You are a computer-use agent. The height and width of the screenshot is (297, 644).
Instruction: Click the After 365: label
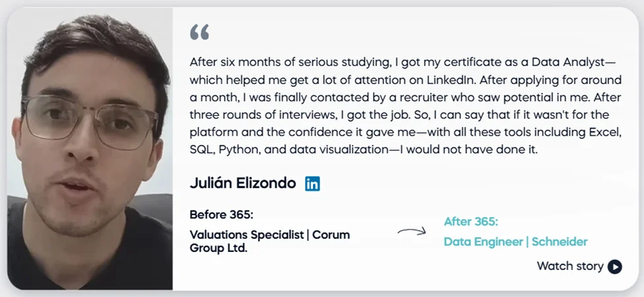471,222
